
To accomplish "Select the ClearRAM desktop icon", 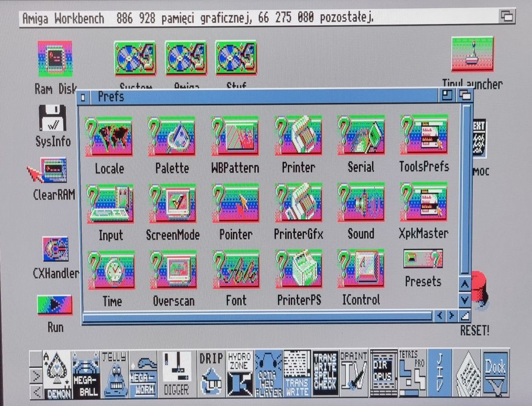I will (x=53, y=170).
